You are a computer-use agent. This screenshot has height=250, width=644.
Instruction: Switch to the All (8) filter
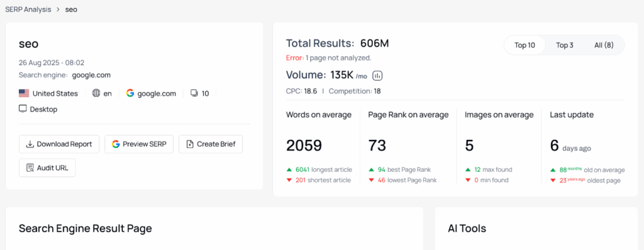pos(604,45)
